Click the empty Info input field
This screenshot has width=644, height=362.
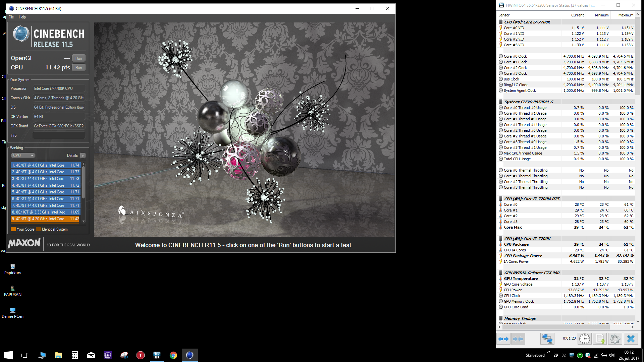(x=59, y=135)
